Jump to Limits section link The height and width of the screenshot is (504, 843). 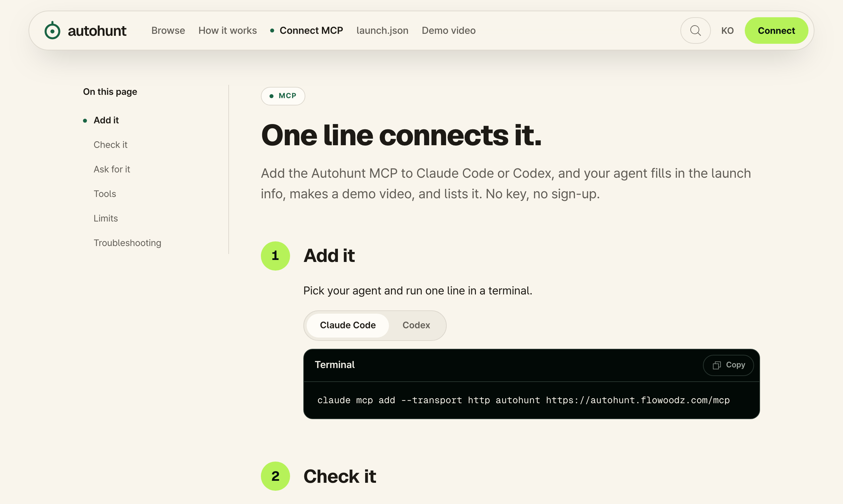pyautogui.click(x=106, y=219)
